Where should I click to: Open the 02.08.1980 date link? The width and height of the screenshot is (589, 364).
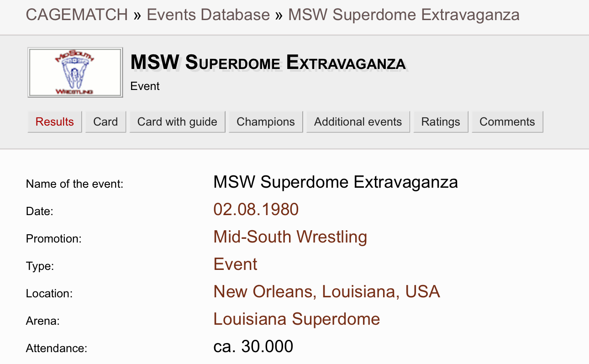point(256,210)
